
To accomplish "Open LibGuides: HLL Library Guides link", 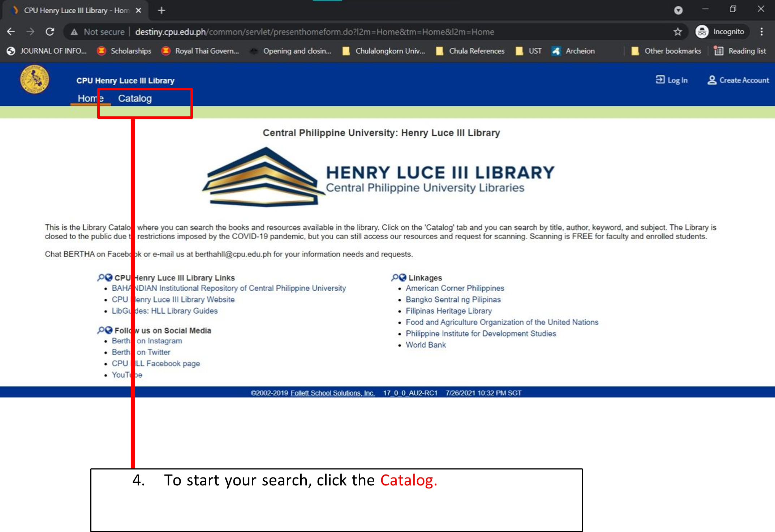I will [165, 311].
